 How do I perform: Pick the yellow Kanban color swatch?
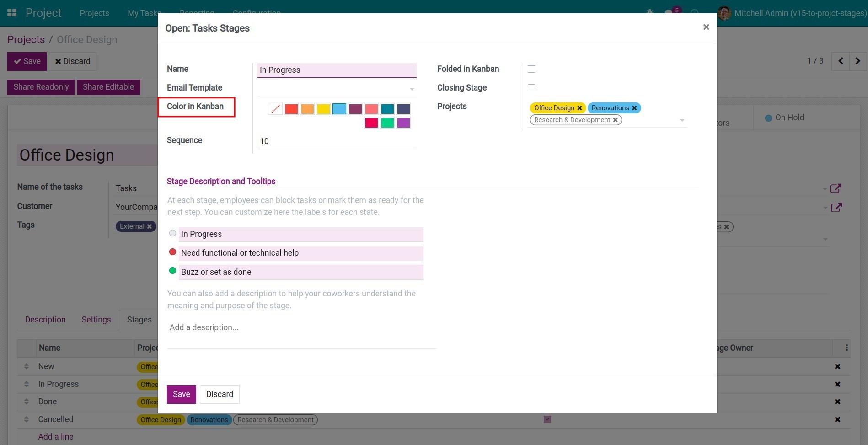323,109
